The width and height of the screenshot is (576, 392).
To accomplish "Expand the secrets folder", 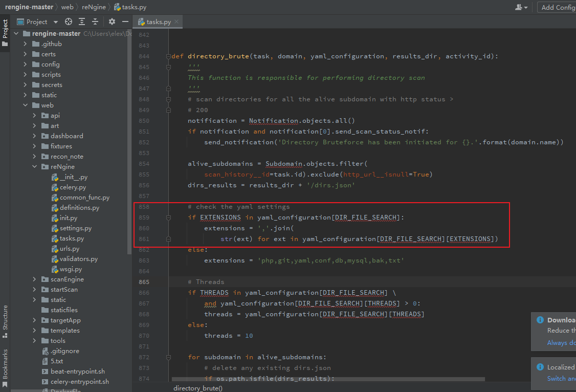I will [x=25, y=85].
